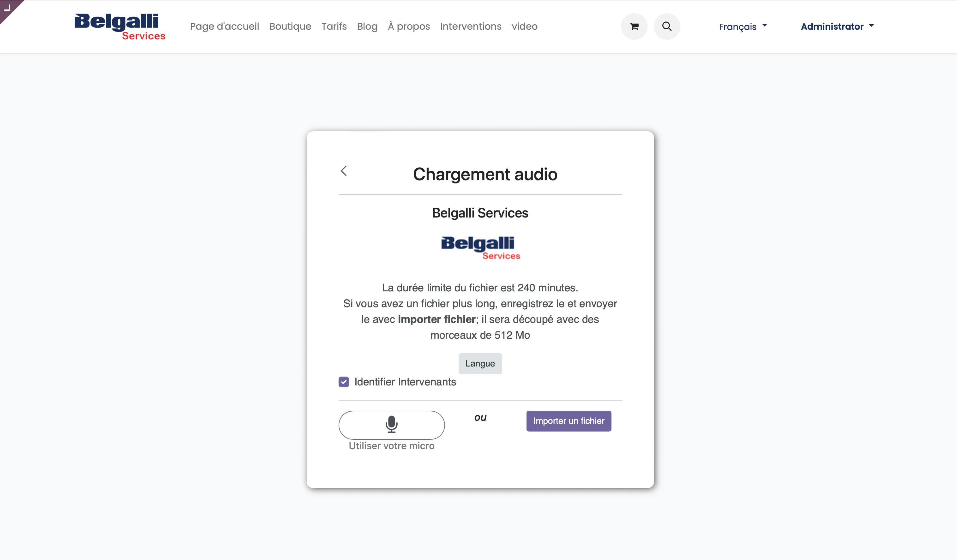The height and width of the screenshot is (560, 957).
Task: Disable the checked Identifier Intervenants option
Action: pos(344,382)
